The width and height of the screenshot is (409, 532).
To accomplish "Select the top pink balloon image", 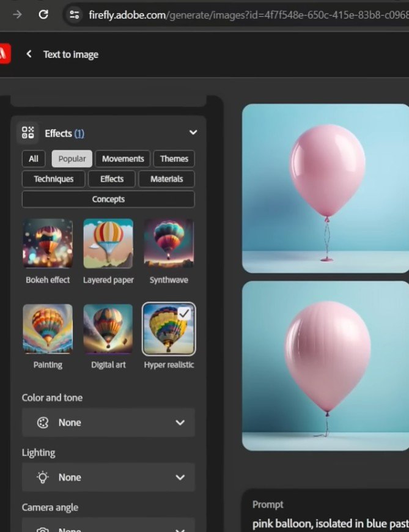I will point(326,188).
